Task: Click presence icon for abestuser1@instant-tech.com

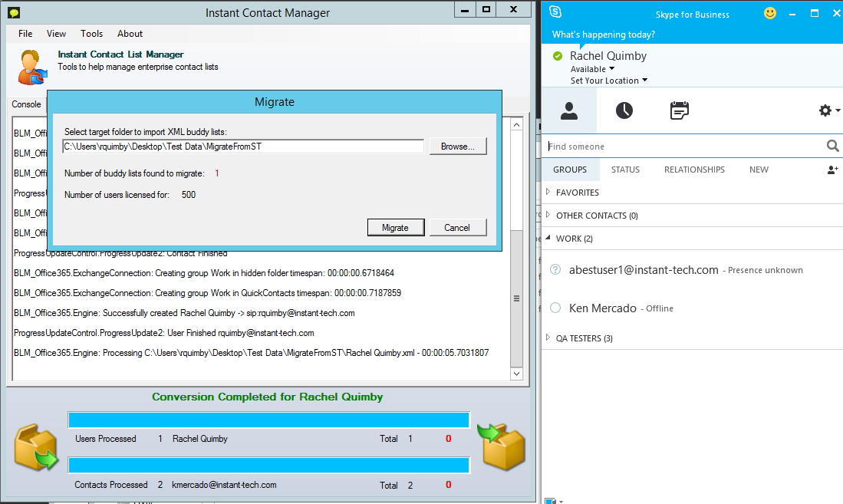Action: coord(555,270)
